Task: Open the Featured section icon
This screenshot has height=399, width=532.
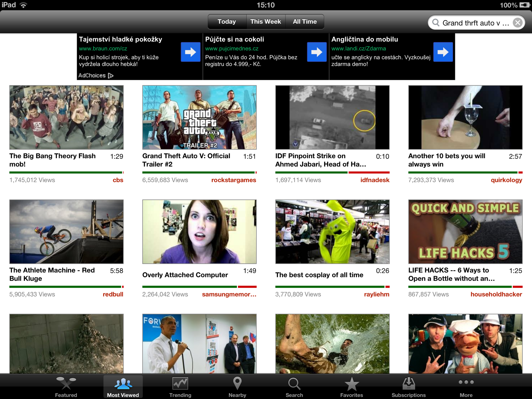Action: 66,385
